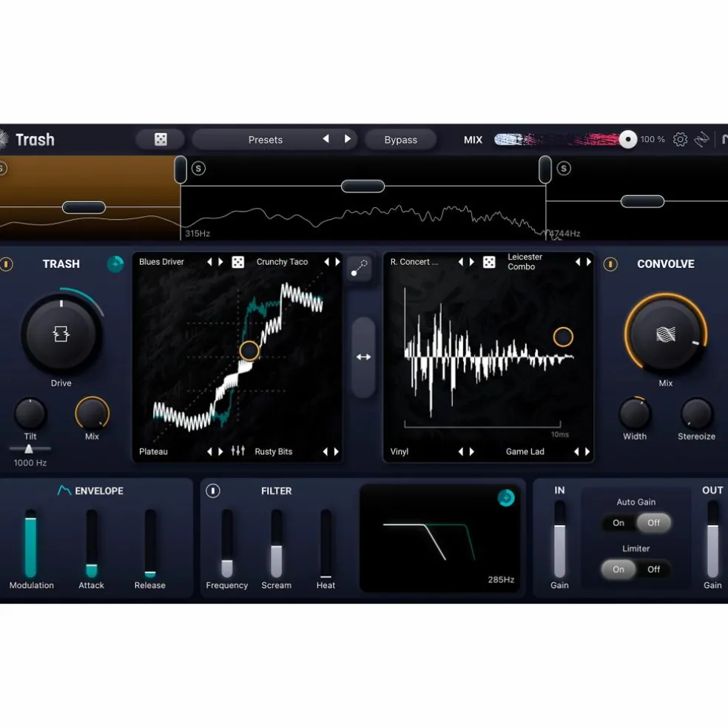Click the Heat slider
Screen dimensions: 728x728
pos(326,544)
